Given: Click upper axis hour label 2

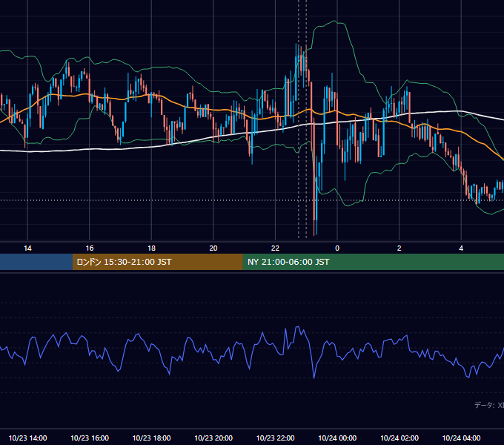Looking at the screenshot, I should tap(399, 248).
